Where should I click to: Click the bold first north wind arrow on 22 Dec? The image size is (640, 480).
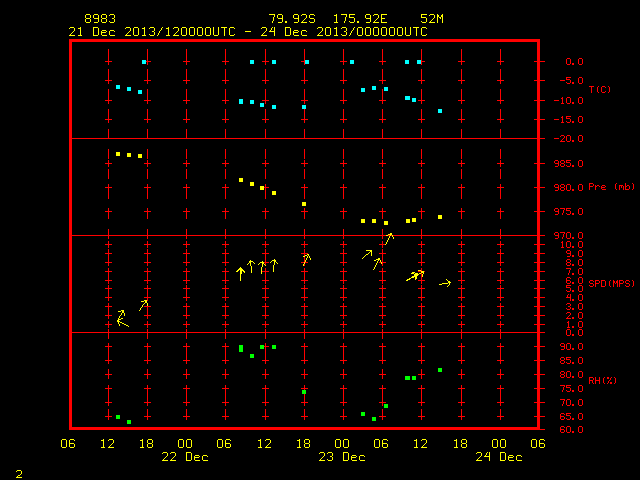click(240, 274)
